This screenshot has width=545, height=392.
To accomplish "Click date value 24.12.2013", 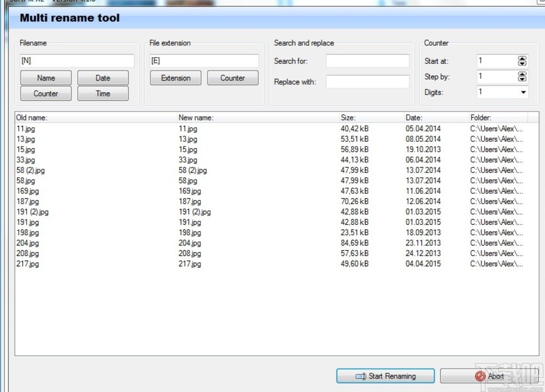I will click(x=423, y=253).
